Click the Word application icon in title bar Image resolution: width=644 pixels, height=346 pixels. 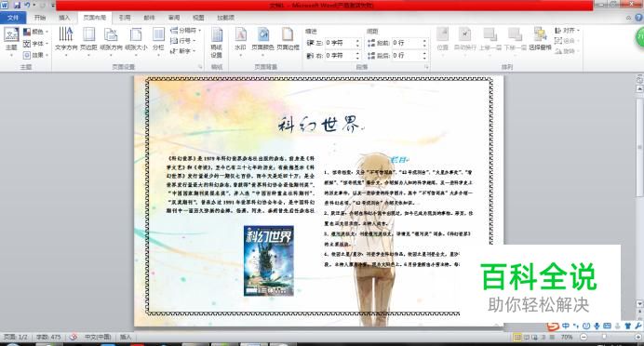click(4, 5)
